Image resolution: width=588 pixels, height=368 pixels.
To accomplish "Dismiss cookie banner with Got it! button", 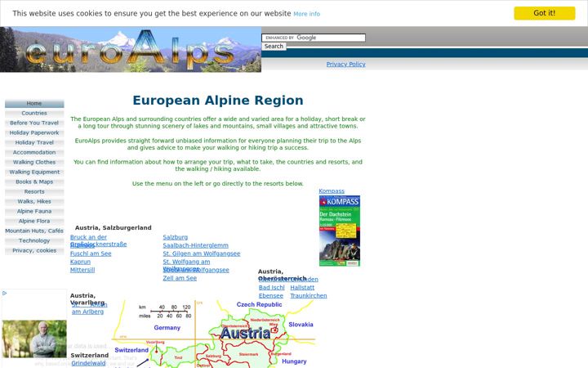I will pyautogui.click(x=544, y=13).
